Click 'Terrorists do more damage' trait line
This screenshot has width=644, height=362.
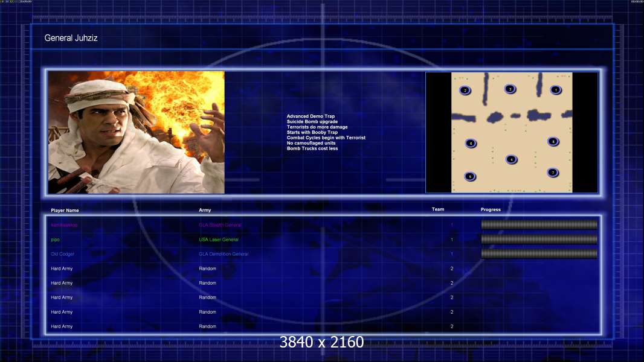point(317,127)
